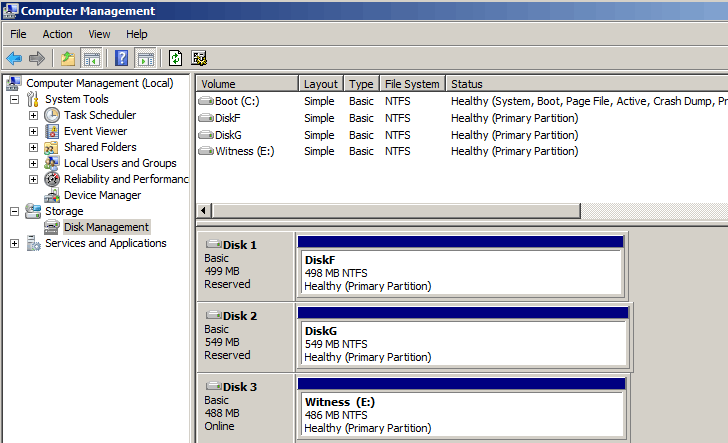Click the Disk Management tree icon
The image size is (728, 443).
point(52,228)
